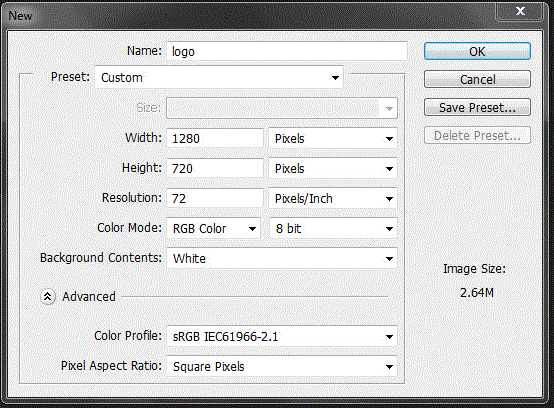The height and width of the screenshot is (408, 554).
Task: Click the disabled Size dropdown
Action: [x=282, y=108]
